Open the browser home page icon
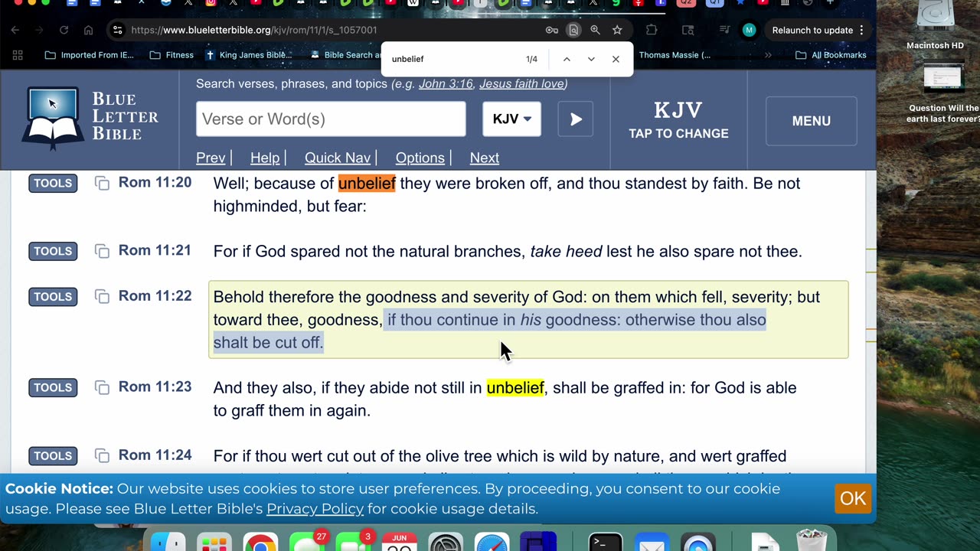This screenshot has width=980, height=551. coord(88,30)
